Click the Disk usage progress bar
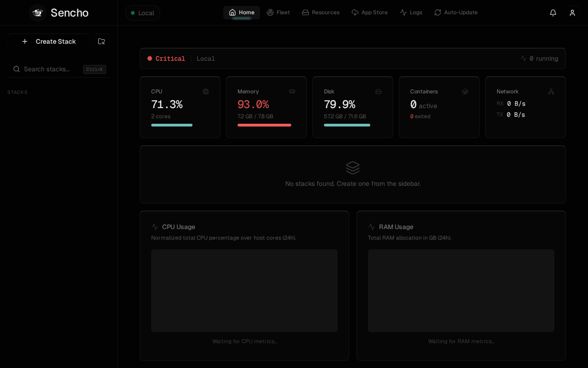This screenshot has width=588, height=368. (347, 125)
